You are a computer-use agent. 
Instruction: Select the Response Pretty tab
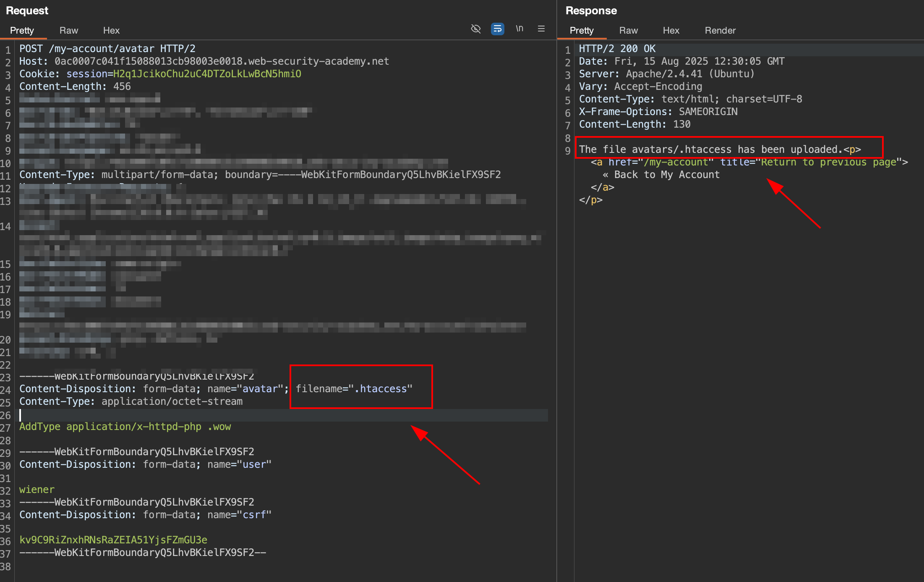(581, 30)
